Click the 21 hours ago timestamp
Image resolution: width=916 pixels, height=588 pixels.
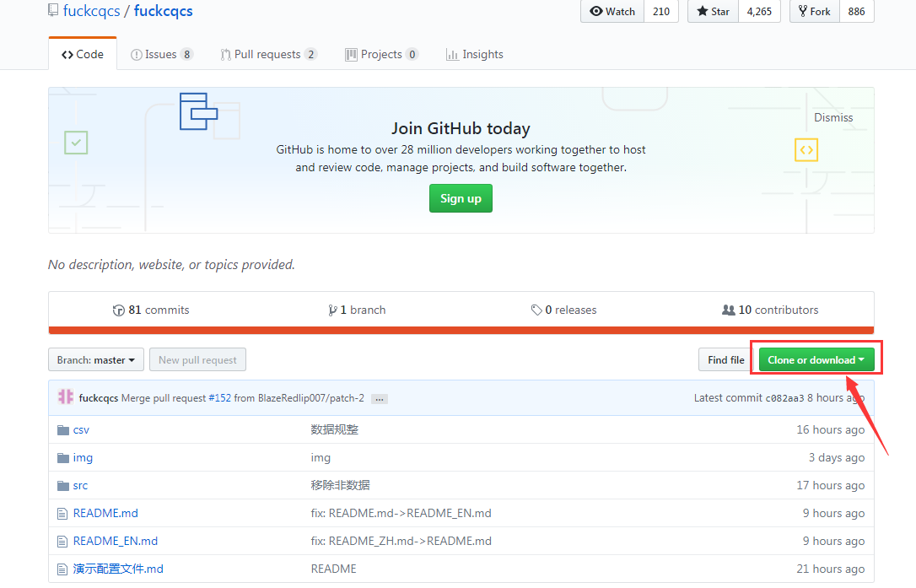[830, 569]
